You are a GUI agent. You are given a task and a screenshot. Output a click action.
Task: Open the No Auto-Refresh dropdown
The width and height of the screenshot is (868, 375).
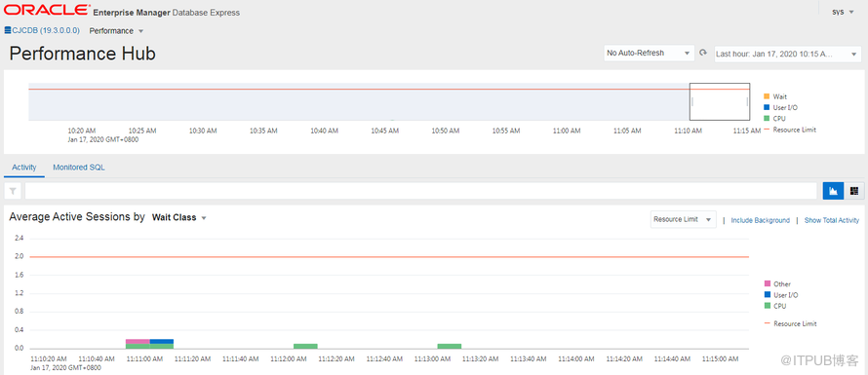649,54
